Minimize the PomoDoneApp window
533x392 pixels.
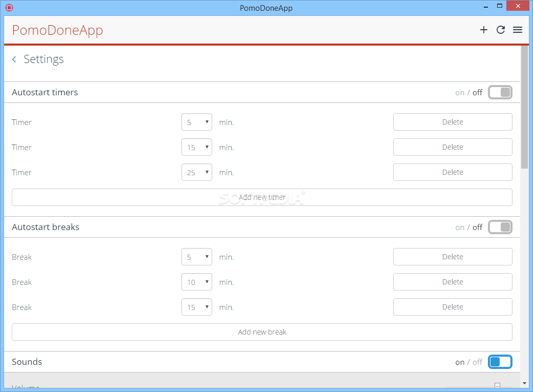(x=486, y=7)
